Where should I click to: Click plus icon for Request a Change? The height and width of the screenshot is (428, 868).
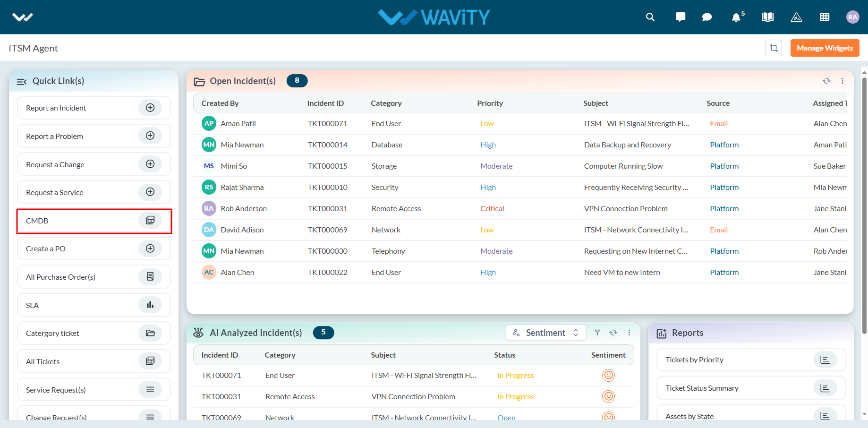click(150, 164)
